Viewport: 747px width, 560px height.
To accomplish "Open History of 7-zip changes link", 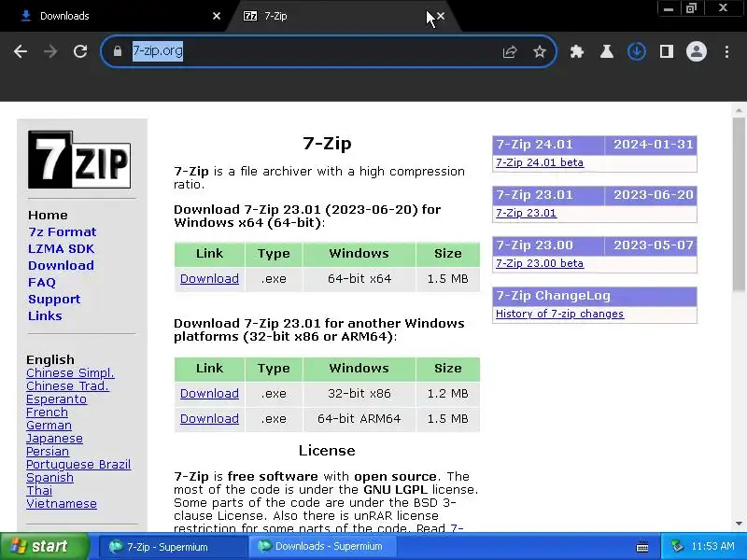I will click(559, 314).
